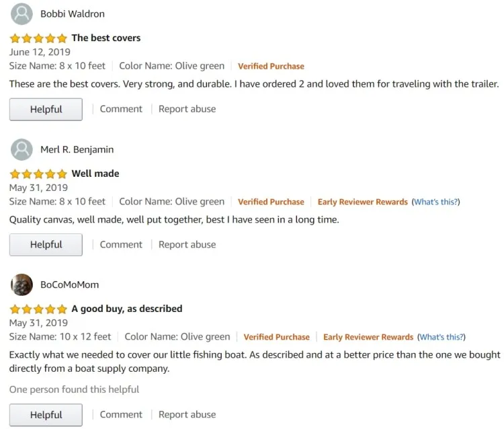504x429 pixels.
Task: Click BoCoMoMom's profile photo thumbnail
Action: 22,284
